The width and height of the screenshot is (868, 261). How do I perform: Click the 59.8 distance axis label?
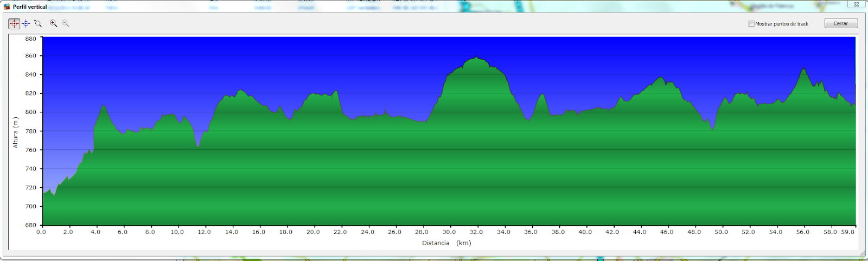click(x=848, y=232)
